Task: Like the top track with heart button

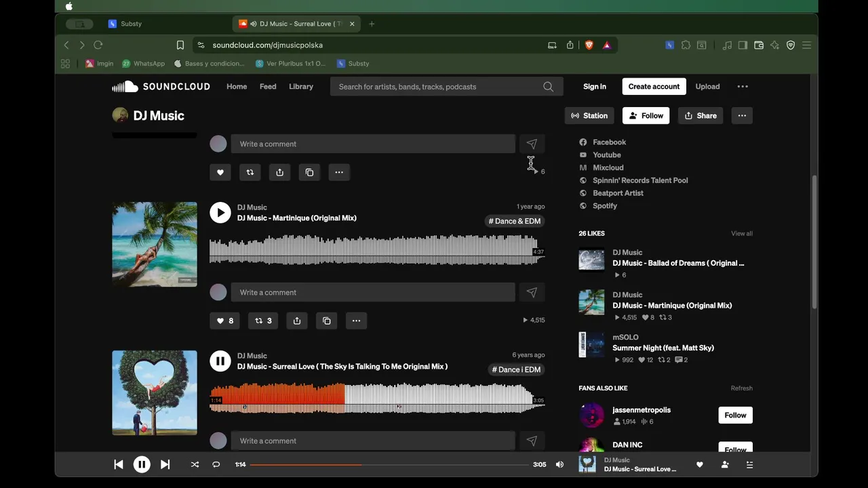Action: tap(220, 172)
